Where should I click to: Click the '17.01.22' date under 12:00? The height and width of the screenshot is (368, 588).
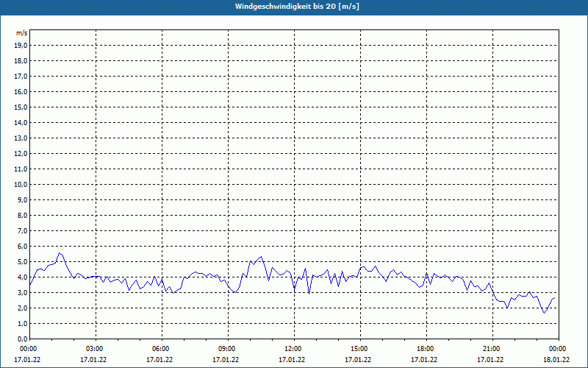[x=292, y=360]
